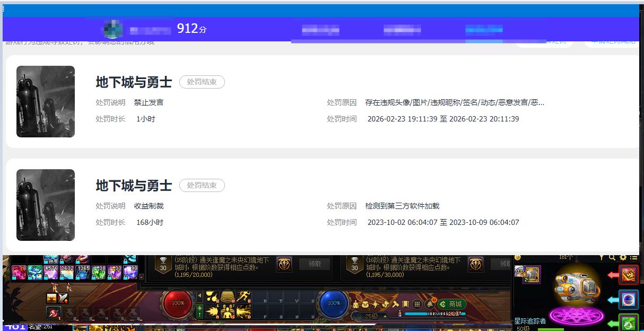Select the pink gem with count 8
The width and height of the screenshot is (644, 331).
point(19,273)
